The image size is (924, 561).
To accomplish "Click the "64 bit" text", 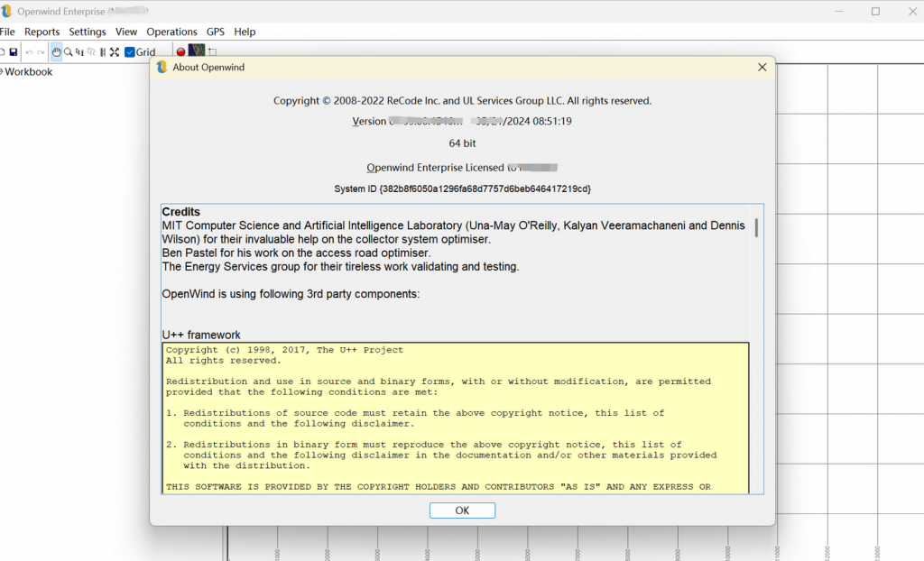I will coord(462,143).
